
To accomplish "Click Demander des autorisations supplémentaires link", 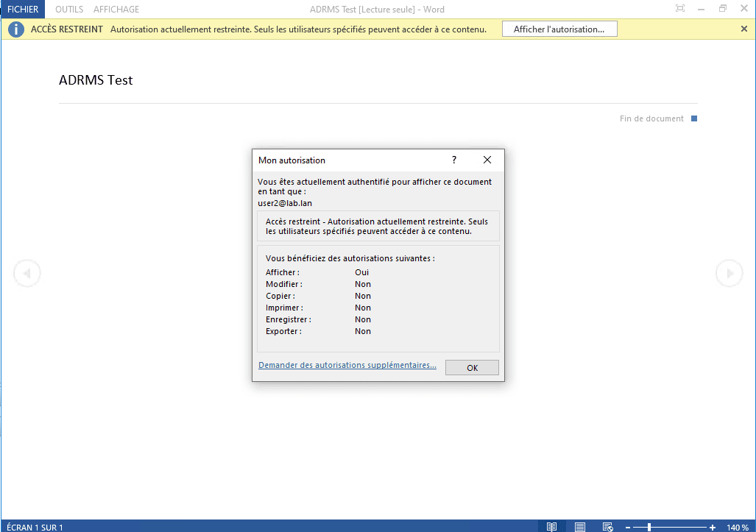I will (347, 365).
